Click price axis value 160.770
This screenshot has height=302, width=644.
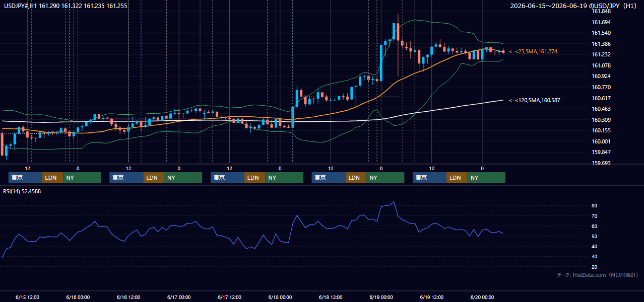(x=601, y=87)
